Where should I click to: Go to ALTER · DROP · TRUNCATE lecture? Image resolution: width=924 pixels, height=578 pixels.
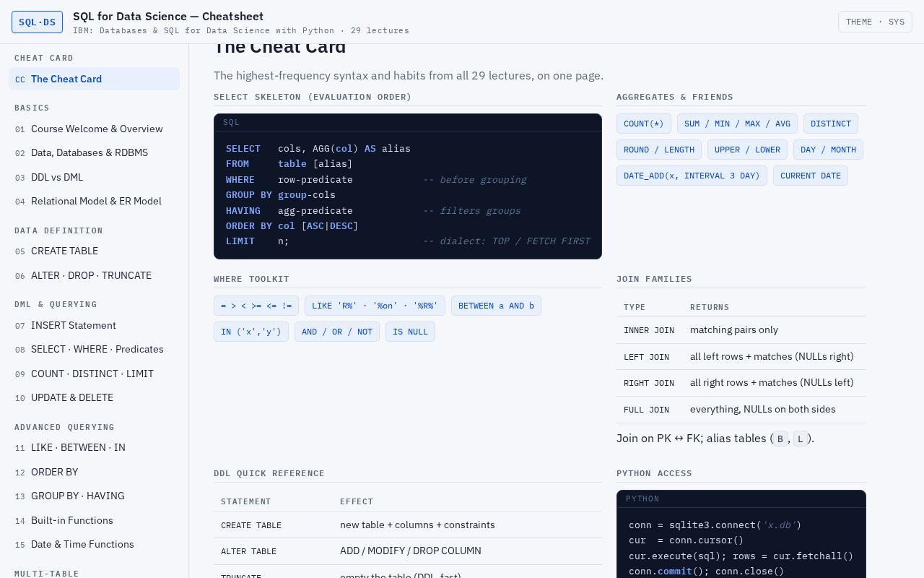tap(94, 275)
